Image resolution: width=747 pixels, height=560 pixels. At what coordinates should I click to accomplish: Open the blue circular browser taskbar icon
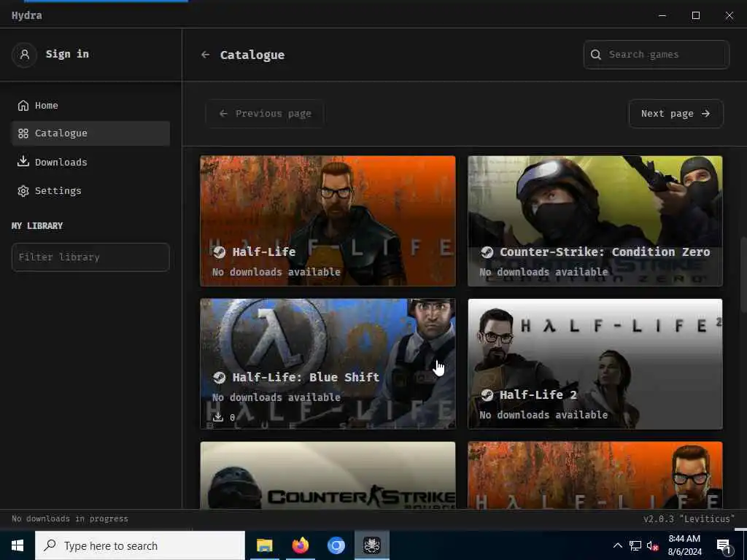[x=336, y=545]
